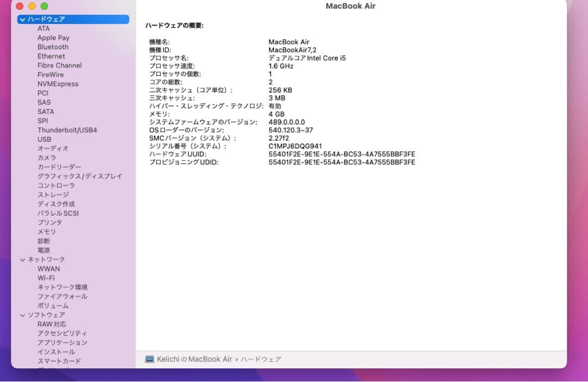Collapse the ハードウェア section chevron
The width and height of the screenshot is (588, 382).
tap(22, 20)
